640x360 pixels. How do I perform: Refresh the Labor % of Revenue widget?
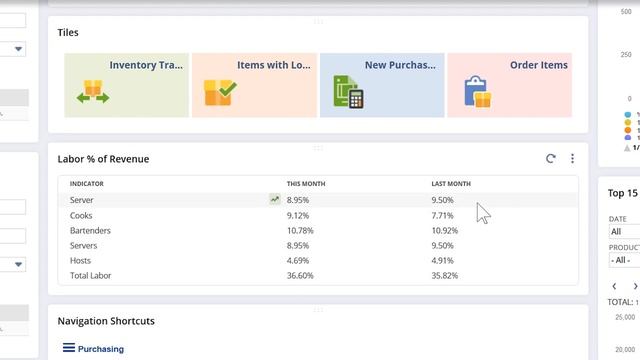[551, 158]
